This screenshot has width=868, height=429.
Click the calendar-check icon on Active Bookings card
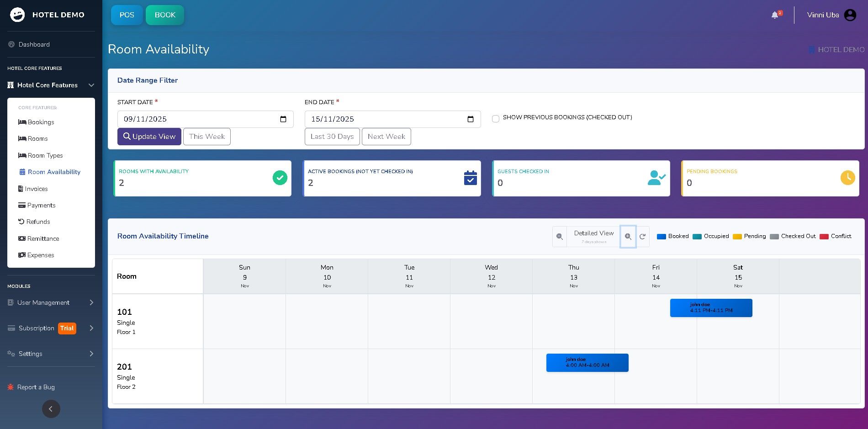(x=471, y=178)
